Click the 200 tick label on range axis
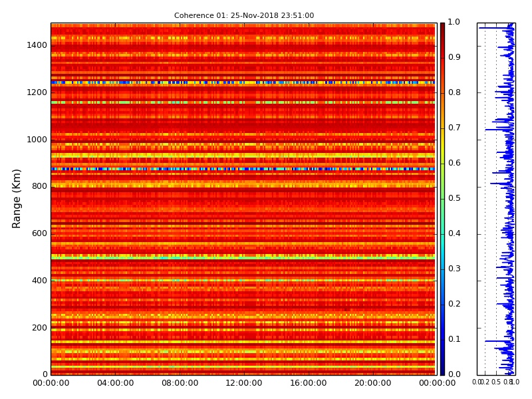This screenshot has width=532, height=399. point(40,328)
